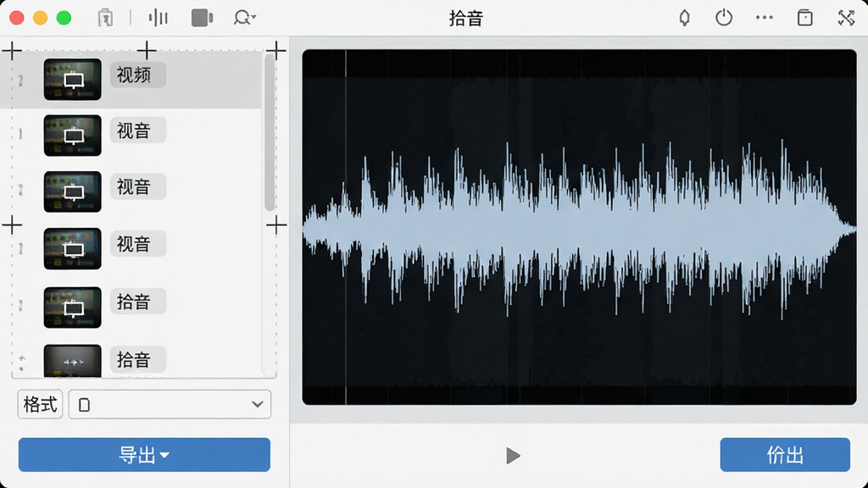
Task: Click the blue 导出 button
Action: 144,455
